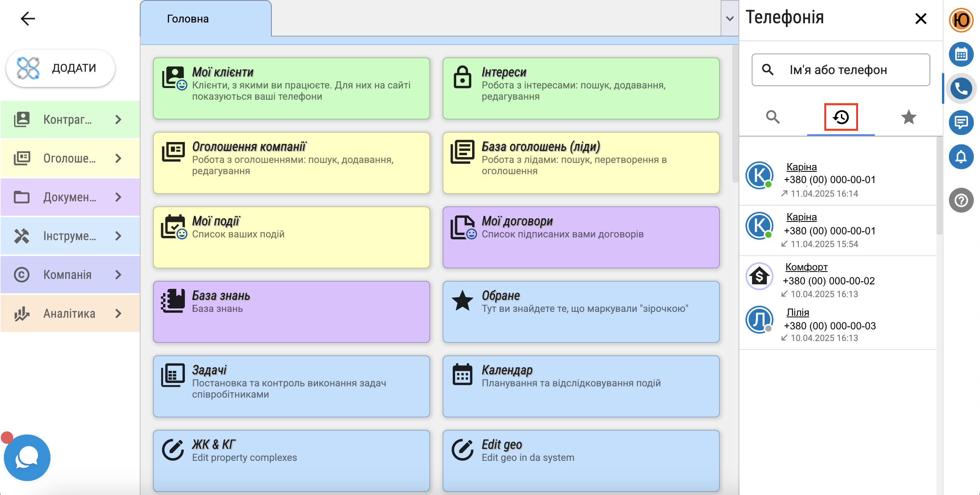Open the live chat support bubble
Viewport: 980px width, 495px height.
27,458
